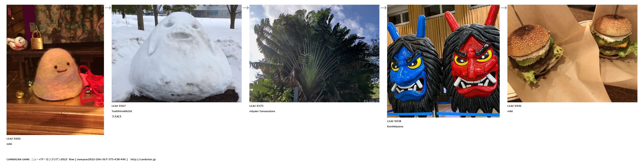
Task: Open the http://cambrian.jp link
Action: point(143,159)
